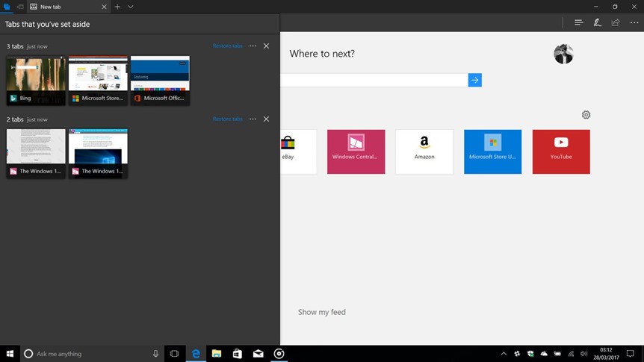Screen dimensions: 644x362
Task: Show hidden system tray icons
Action: tap(504, 353)
